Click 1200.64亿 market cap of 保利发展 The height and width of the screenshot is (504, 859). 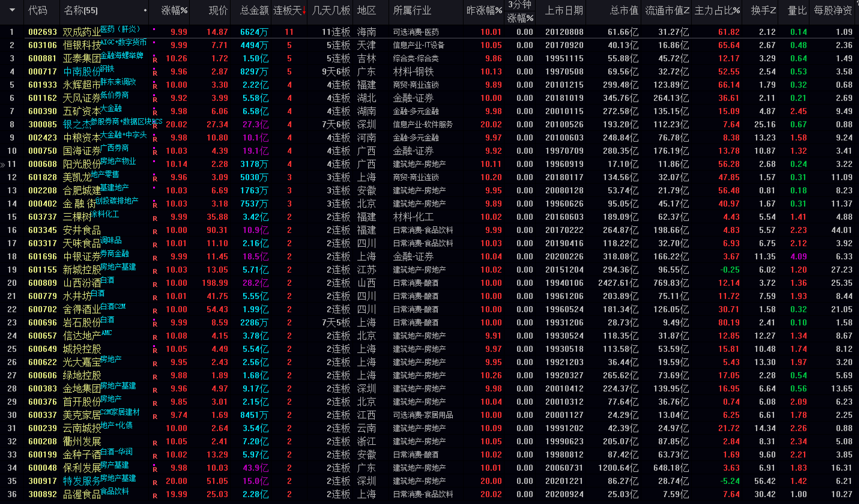(x=618, y=468)
